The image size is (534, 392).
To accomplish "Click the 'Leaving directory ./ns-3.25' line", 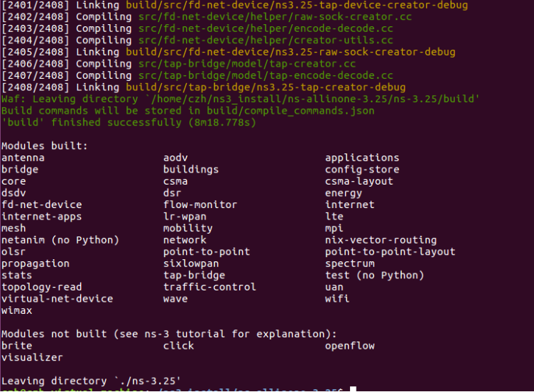I will pyautogui.click(x=91, y=381).
